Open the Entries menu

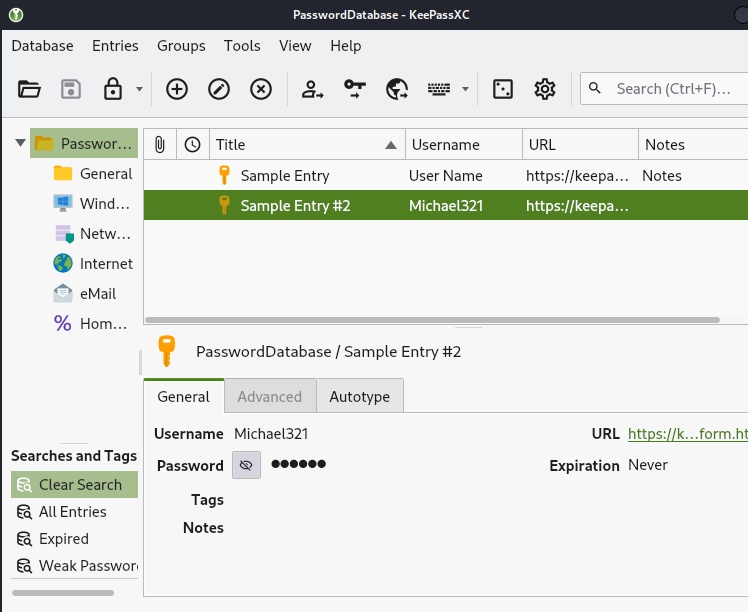pos(115,46)
